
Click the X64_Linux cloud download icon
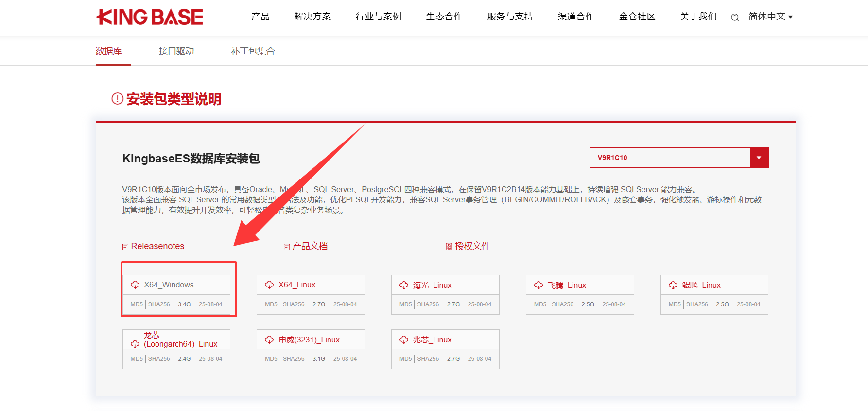click(269, 285)
